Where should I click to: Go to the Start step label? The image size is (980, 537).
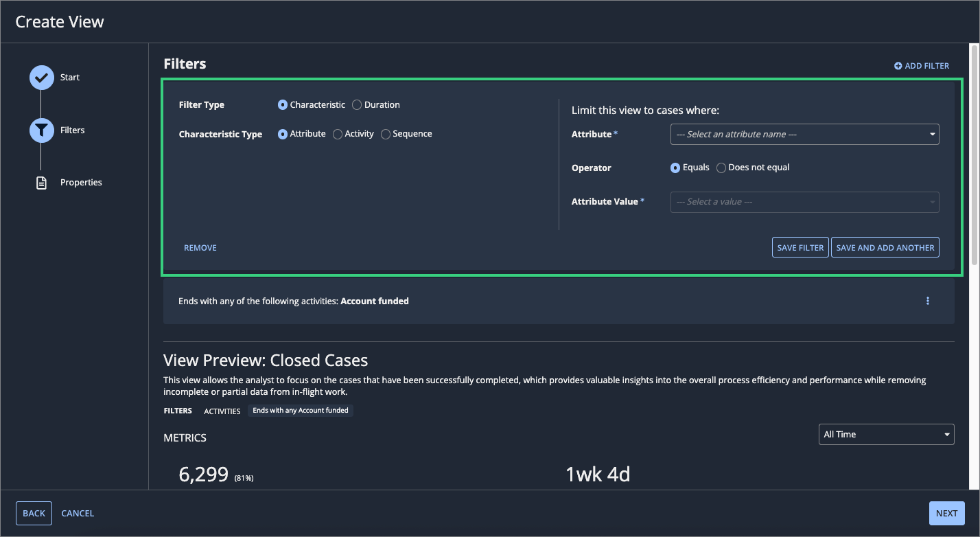tap(70, 78)
